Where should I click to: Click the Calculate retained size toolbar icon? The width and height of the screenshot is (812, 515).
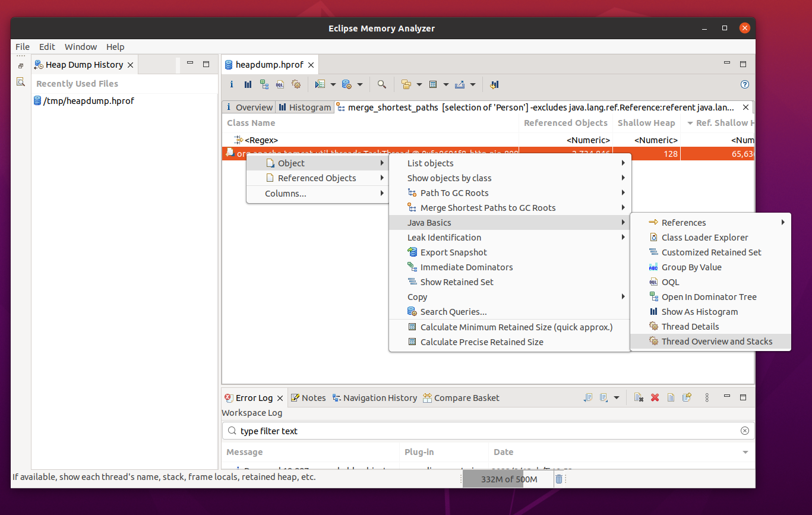(x=433, y=84)
